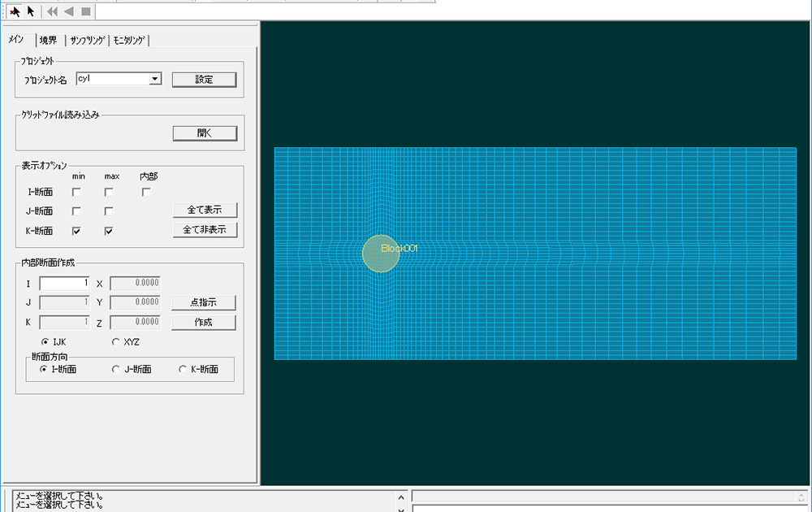
Task: Select the IJK radio button
Action: [x=45, y=342]
